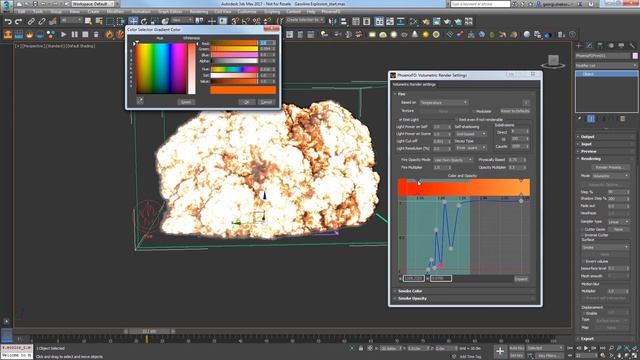
Task: Collapse the Fire rollout
Action: pyautogui.click(x=465, y=94)
